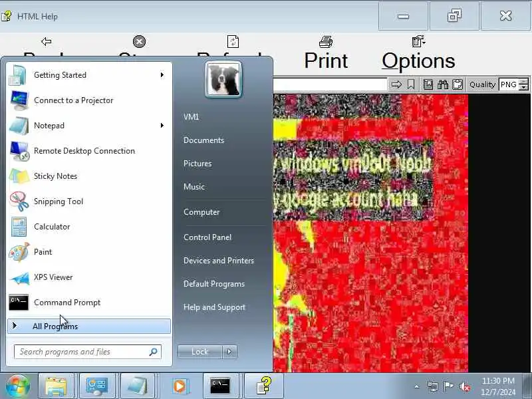The width and height of the screenshot is (532, 399).
Task: Open Computer from Start menu
Action: tap(201, 212)
